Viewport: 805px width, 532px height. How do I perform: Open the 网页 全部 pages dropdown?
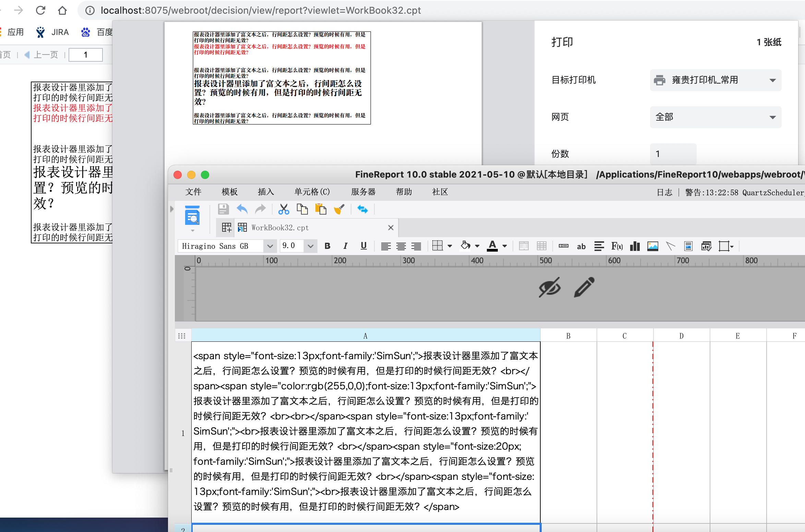pyautogui.click(x=716, y=117)
